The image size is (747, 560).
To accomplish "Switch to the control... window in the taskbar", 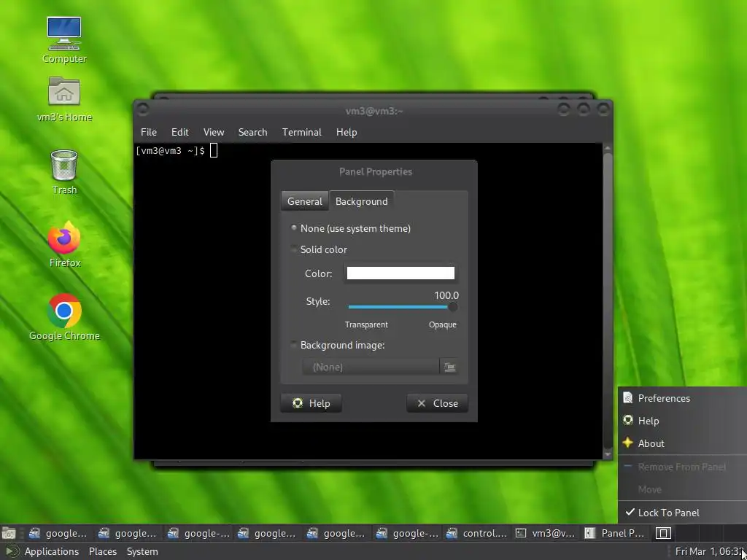I will 477,533.
